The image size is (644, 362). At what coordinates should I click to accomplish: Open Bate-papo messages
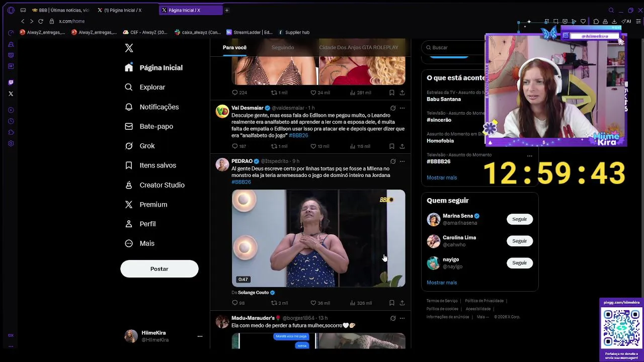tap(149, 126)
